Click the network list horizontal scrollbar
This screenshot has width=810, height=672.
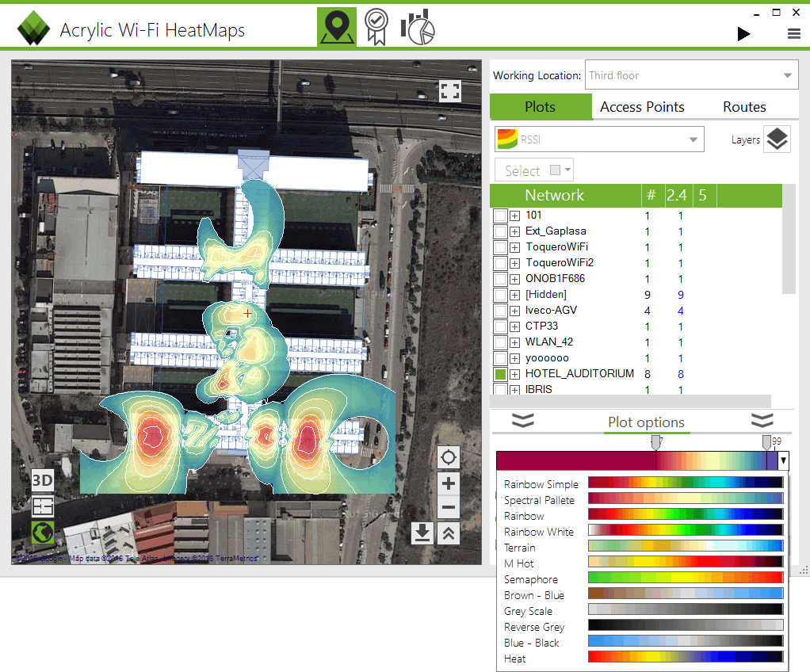(630, 401)
